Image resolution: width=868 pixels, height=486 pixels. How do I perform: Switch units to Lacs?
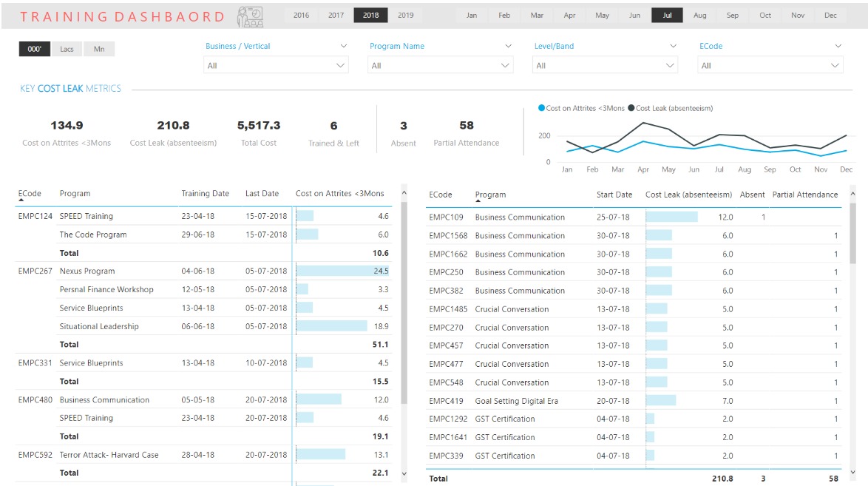67,49
